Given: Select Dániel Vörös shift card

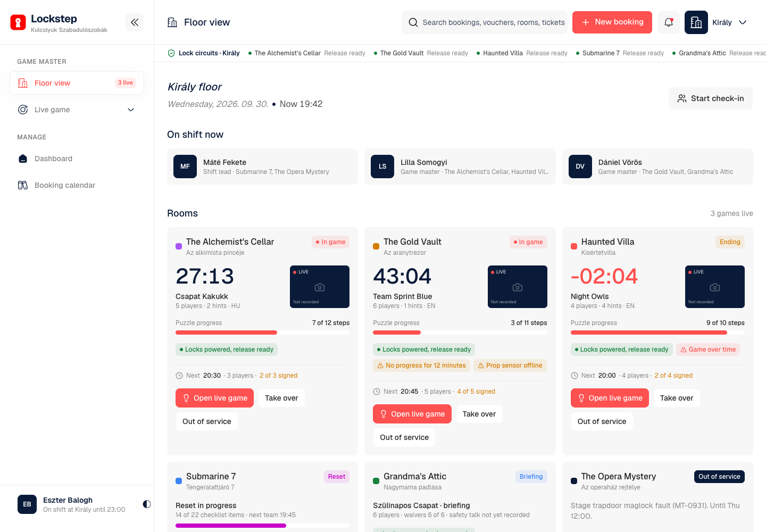Looking at the screenshot, I should pyautogui.click(x=657, y=167).
